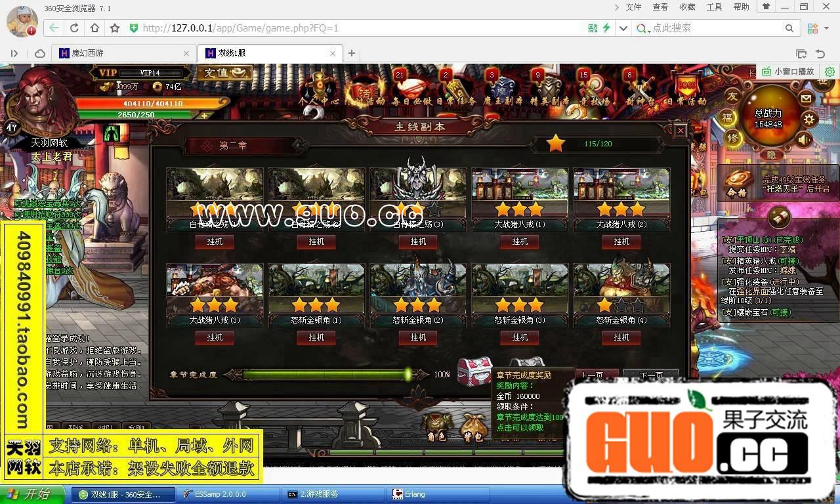
Task: Click the lightning speed-mode icon
Action: click(606, 28)
